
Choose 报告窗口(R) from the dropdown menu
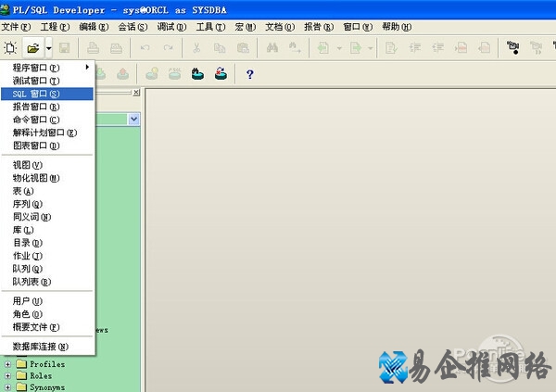(47, 107)
